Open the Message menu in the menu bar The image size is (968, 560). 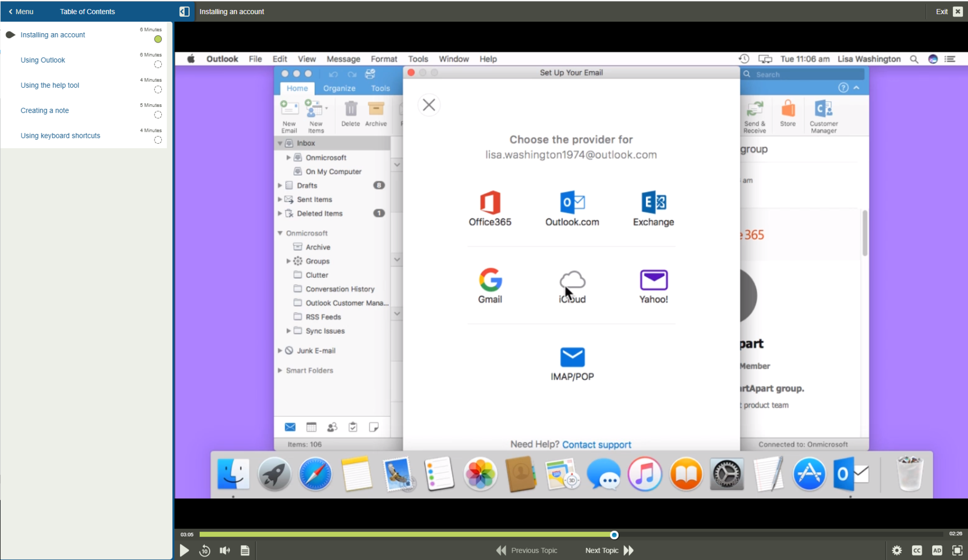click(343, 59)
